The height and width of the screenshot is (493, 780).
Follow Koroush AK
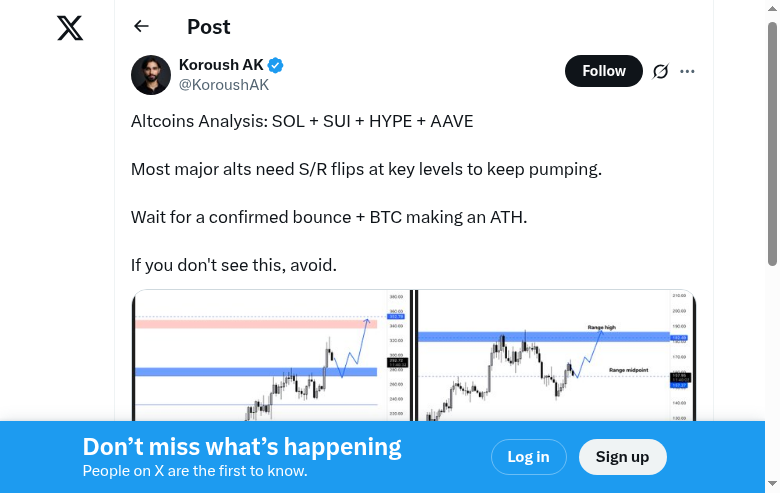[603, 71]
